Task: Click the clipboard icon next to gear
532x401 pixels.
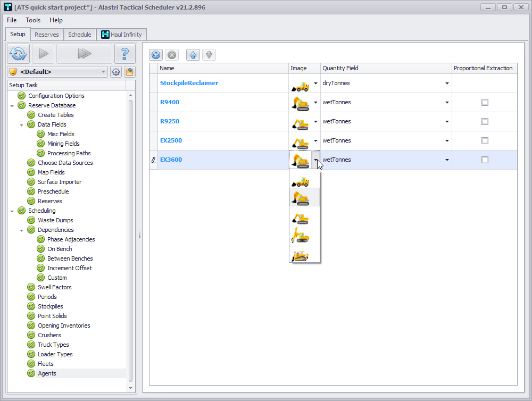Action: pos(129,72)
